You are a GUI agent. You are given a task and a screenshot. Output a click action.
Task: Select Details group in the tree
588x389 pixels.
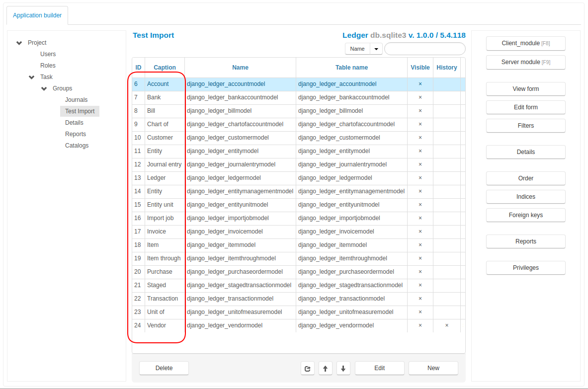74,123
